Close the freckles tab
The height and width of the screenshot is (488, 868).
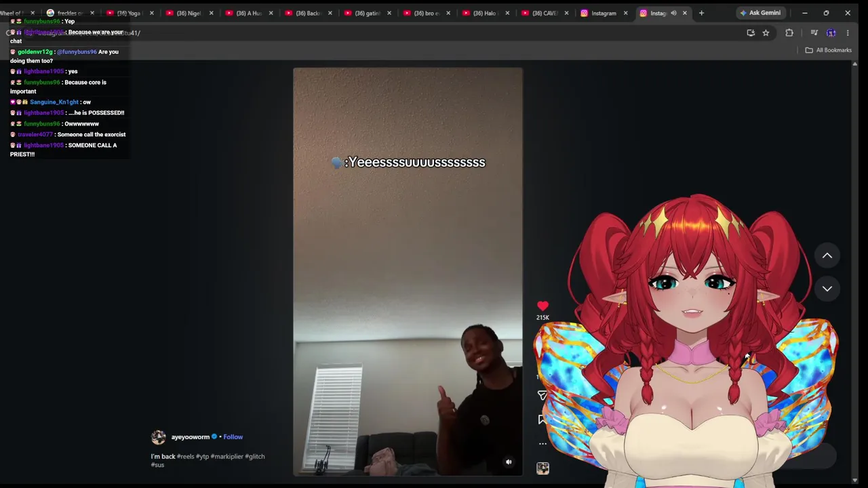pos(92,13)
